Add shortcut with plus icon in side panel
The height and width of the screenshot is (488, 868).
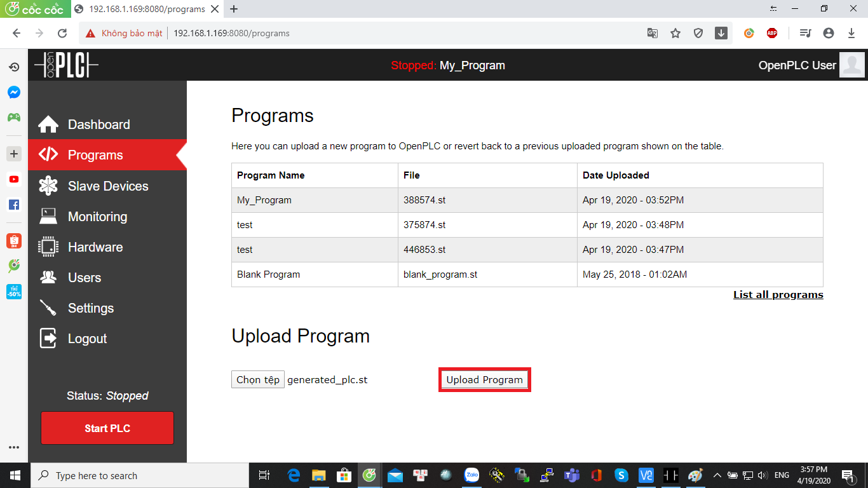pyautogui.click(x=14, y=154)
